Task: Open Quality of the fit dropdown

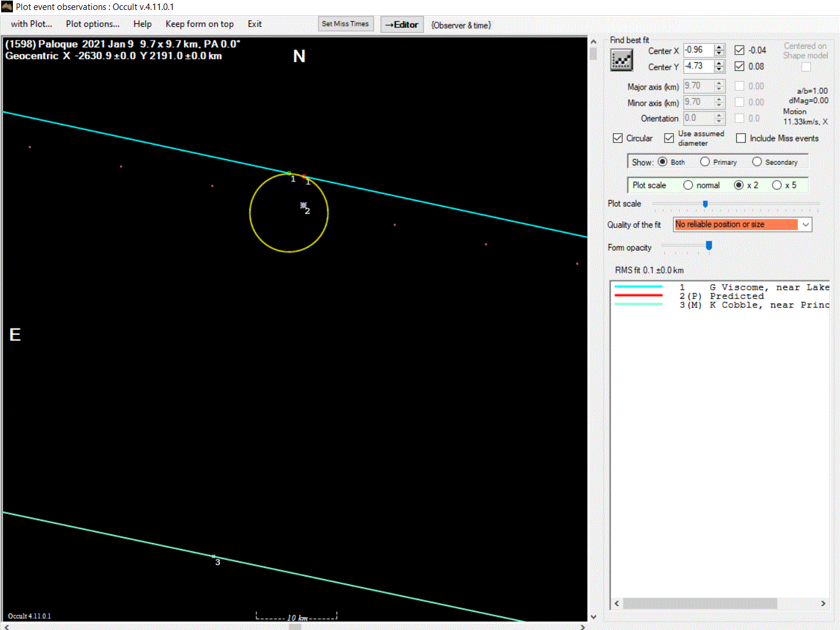Action: coord(805,225)
